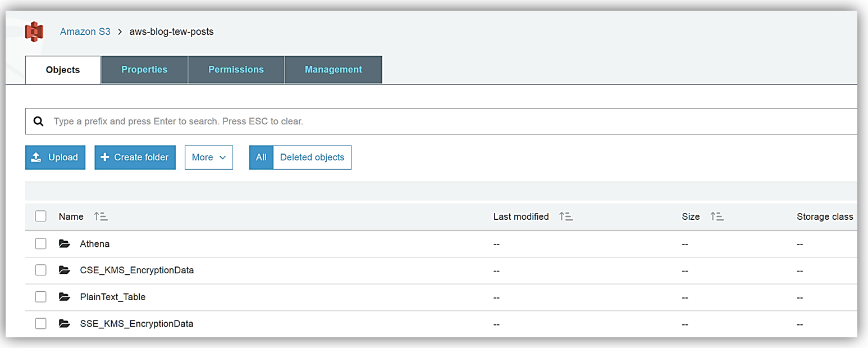Image resolution: width=868 pixels, height=348 pixels.
Task: Open the Permissions tab
Action: 236,70
